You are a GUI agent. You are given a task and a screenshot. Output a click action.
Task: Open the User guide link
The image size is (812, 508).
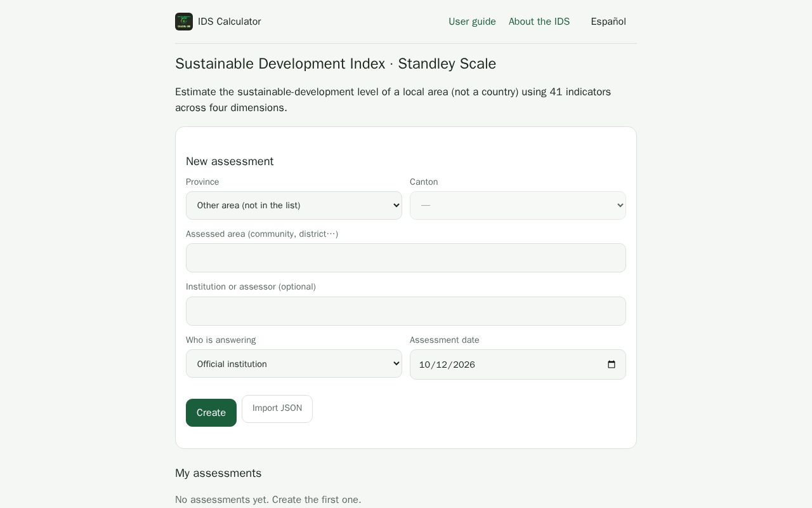tap(472, 22)
